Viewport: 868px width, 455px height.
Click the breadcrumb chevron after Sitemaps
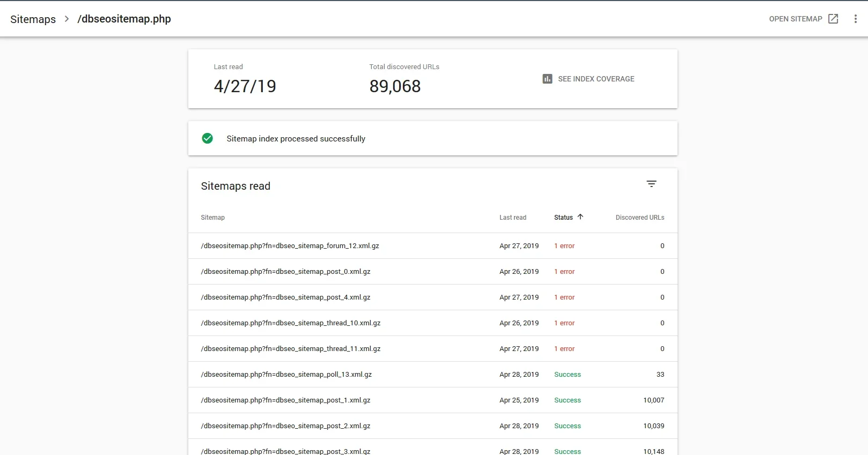pyautogui.click(x=67, y=19)
